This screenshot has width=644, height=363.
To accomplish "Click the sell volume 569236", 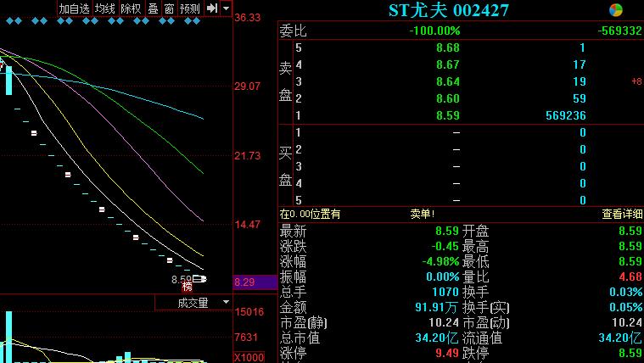I will point(566,116).
